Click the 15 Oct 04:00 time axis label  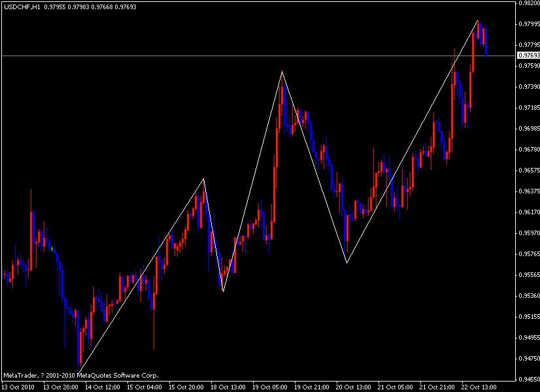tap(144, 387)
